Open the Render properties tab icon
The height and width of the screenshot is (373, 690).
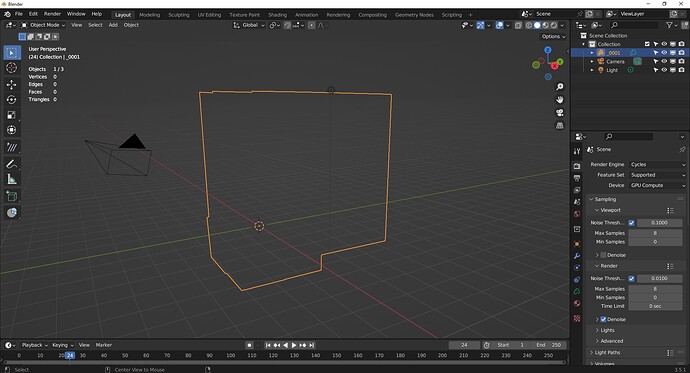click(577, 166)
